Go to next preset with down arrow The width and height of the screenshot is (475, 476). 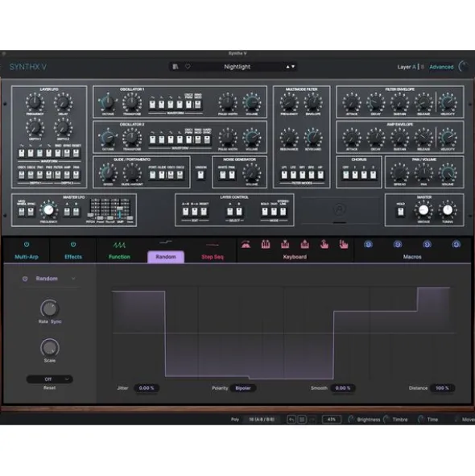(293, 67)
